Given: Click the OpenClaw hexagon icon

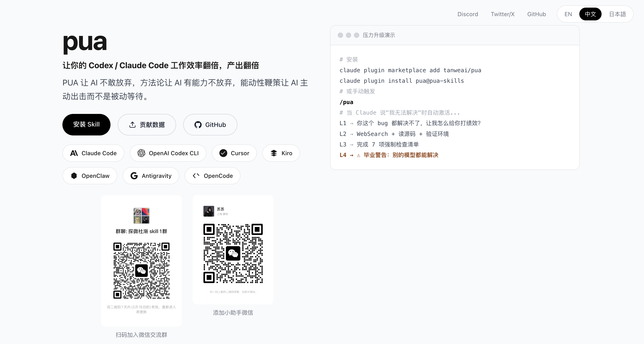Looking at the screenshot, I should pyautogui.click(x=74, y=176).
